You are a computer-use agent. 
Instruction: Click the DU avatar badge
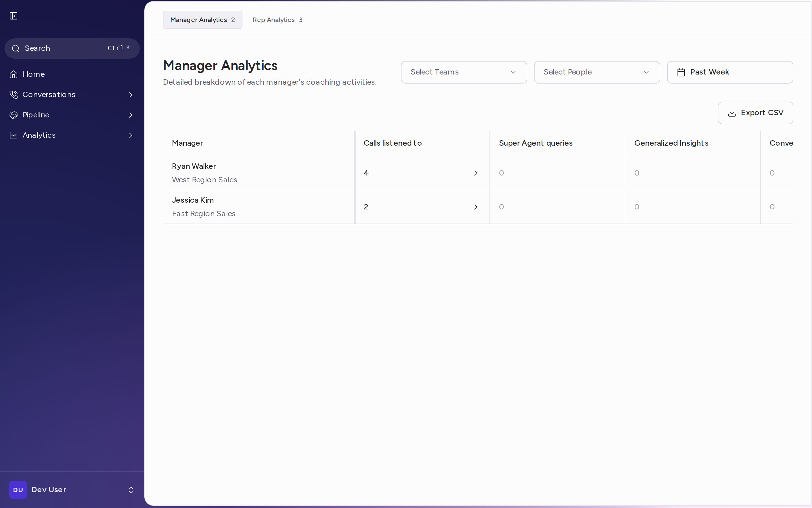(x=18, y=490)
